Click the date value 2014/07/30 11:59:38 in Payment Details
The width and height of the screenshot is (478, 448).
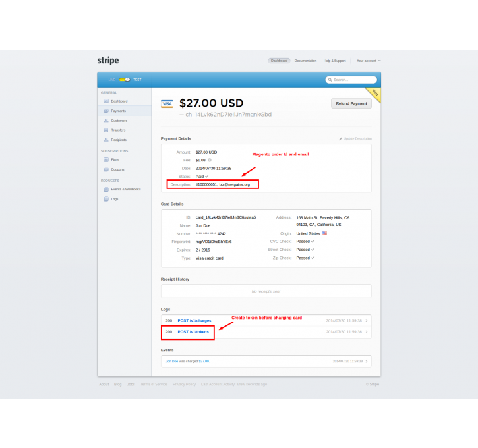click(214, 169)
